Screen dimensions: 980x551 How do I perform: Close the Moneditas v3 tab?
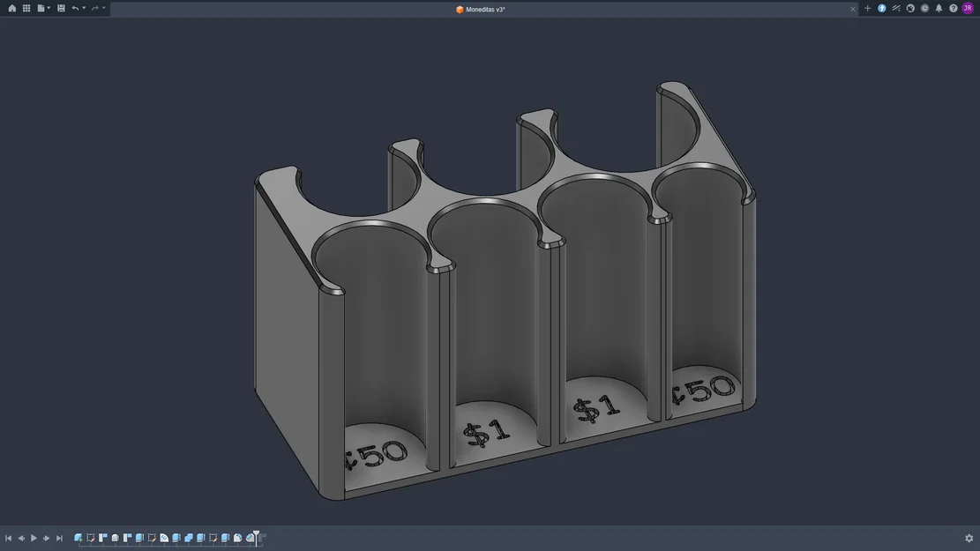(852, 10)
